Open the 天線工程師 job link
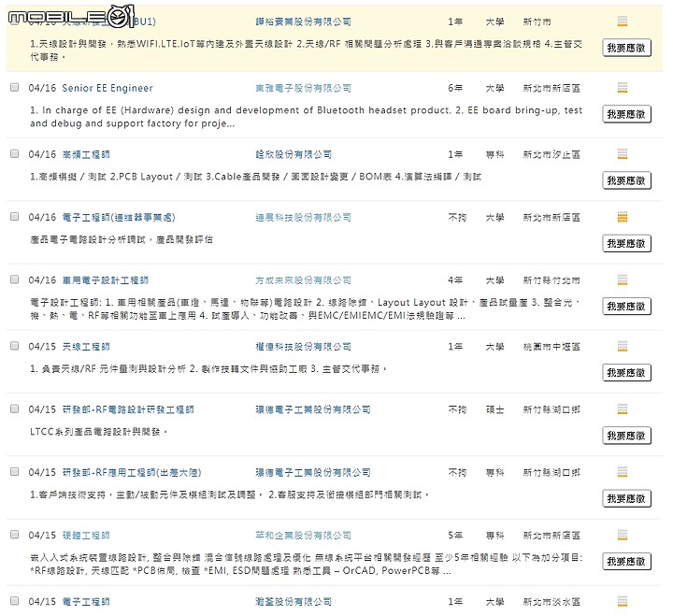 (x=86, y=347)
